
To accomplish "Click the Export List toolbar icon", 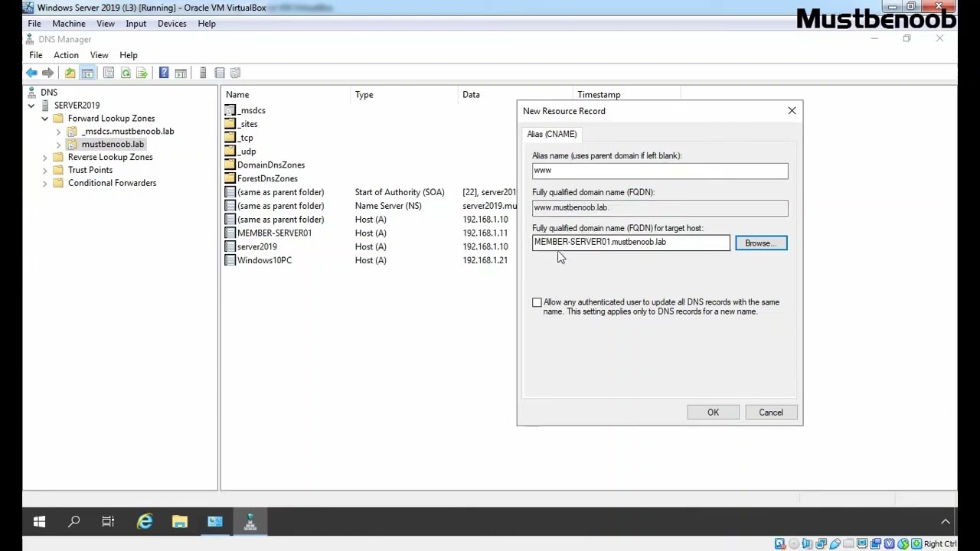I will pyautogui.click(x=142, y=73).
